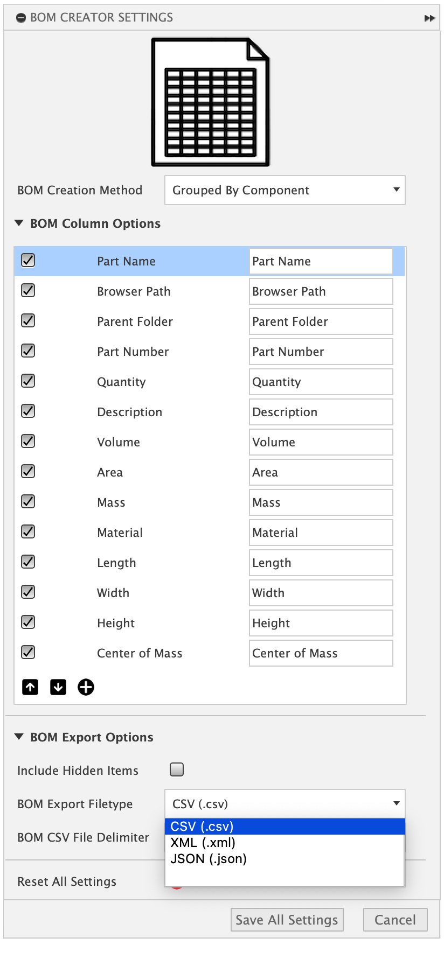The image size is (444, 980).
Task: Uncheck the Browser Path column checkbox
Action: [28, 291]
